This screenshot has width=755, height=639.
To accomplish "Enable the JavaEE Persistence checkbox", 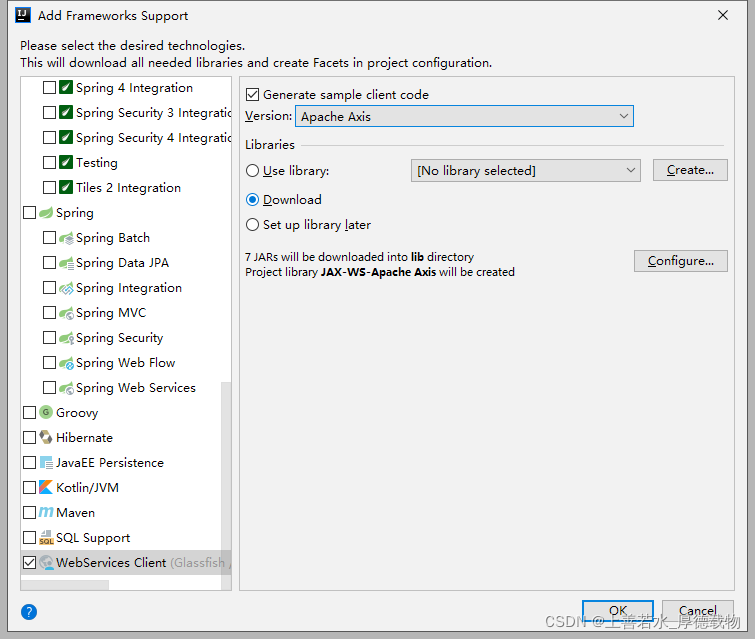I will tap(29, 462).
